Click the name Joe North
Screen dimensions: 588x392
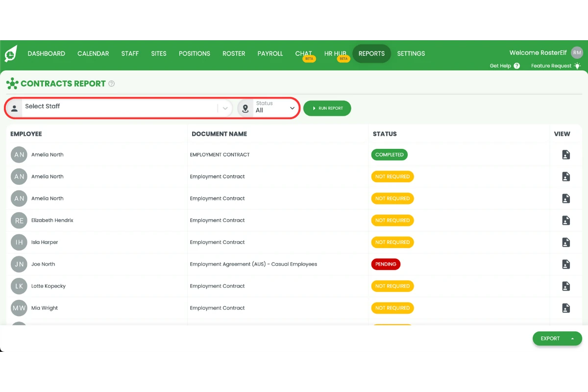click(43, 264)
